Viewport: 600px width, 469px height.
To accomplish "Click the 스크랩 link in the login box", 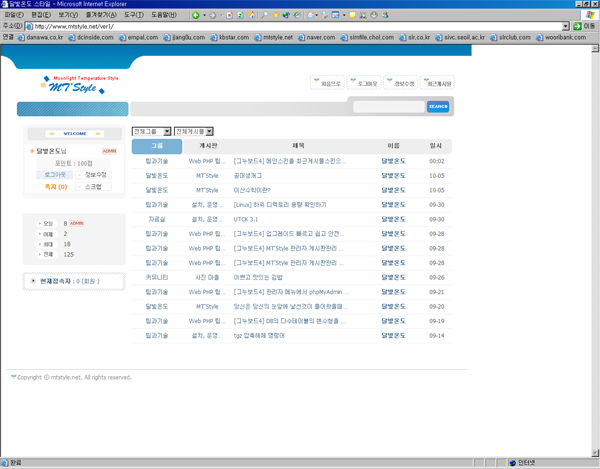I will point(92,187).
